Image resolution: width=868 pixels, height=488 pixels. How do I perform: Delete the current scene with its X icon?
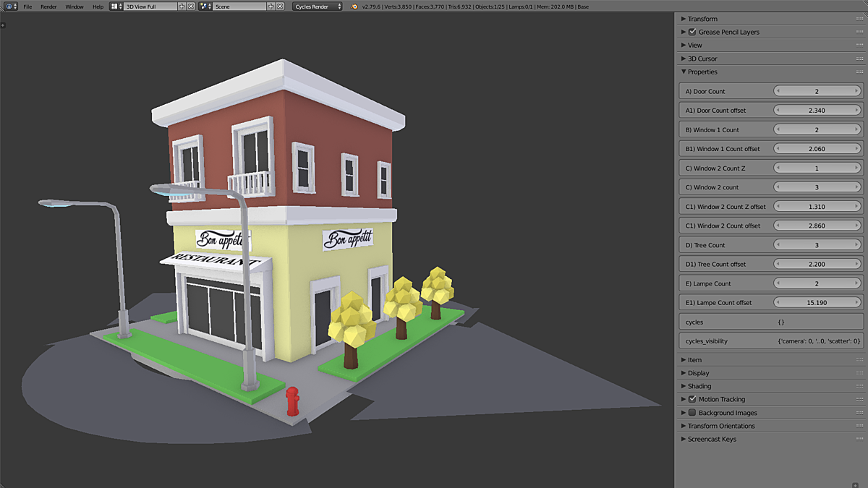[x=280, y=6]
